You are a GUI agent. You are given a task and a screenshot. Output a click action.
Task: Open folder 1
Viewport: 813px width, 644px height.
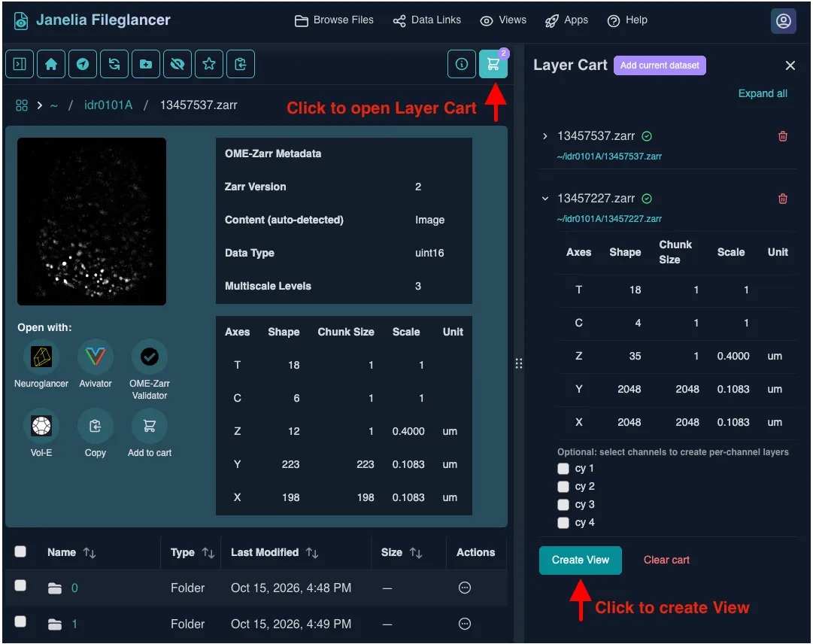click(74, 624)
